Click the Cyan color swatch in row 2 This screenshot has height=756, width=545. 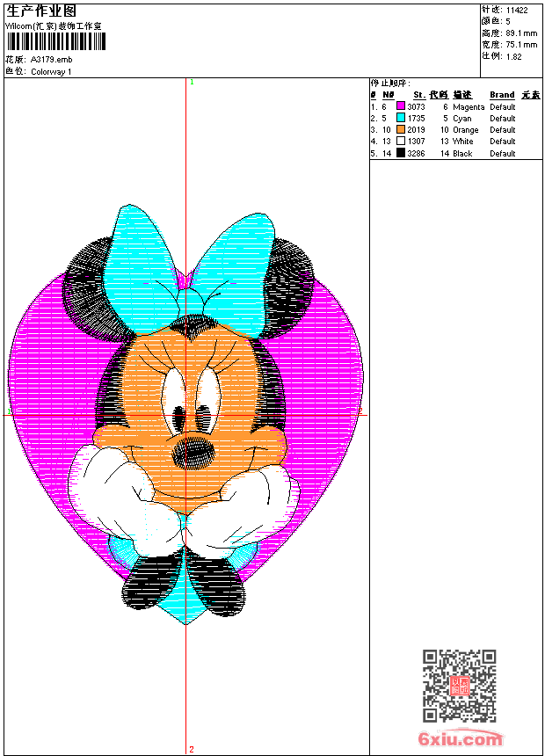[x=400, y=118]
